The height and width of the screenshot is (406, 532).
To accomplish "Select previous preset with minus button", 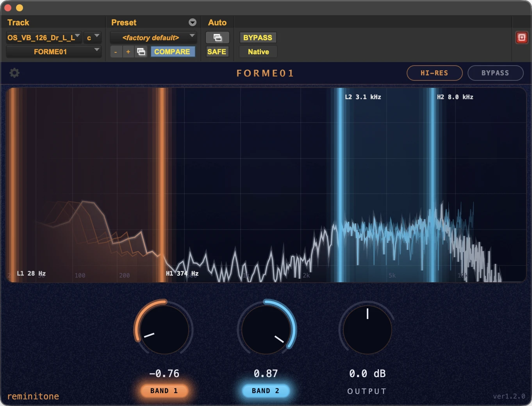I will click(116, 52).
